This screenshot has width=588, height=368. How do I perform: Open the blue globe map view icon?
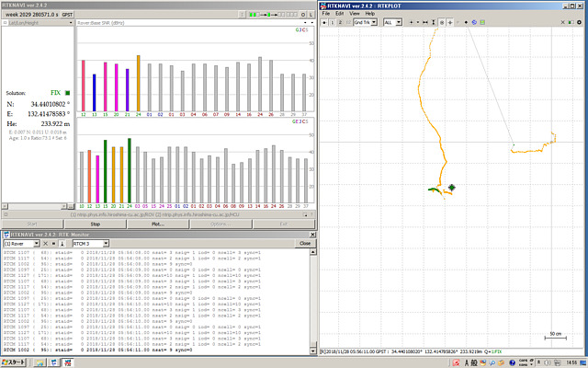click(474, 22)
